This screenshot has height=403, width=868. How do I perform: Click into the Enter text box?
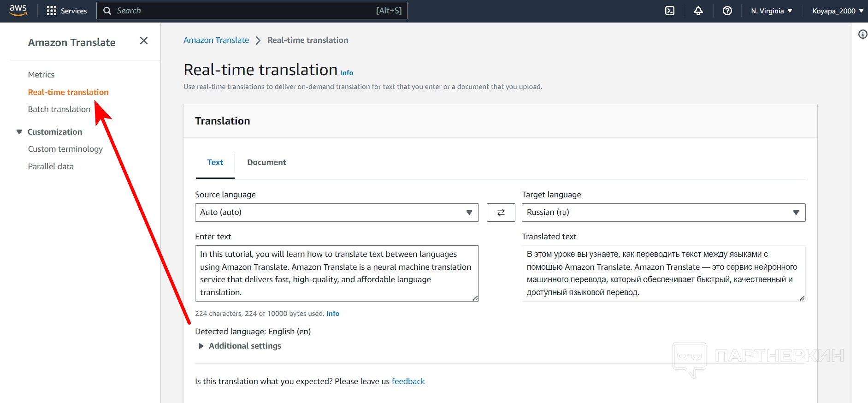pos(337,273)
